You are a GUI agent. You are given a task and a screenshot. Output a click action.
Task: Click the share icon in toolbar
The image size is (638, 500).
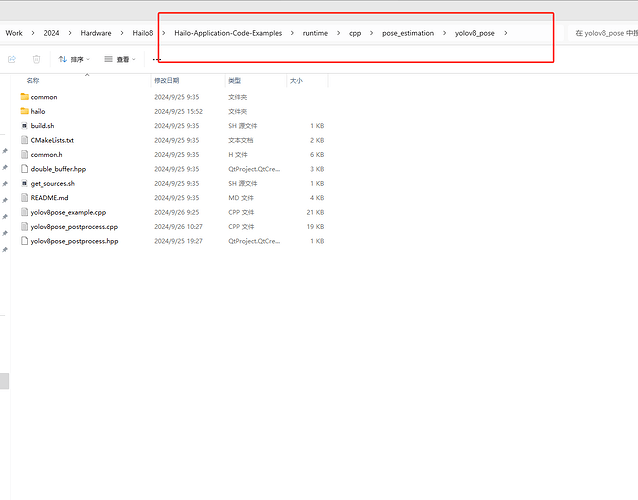(12, 59)
